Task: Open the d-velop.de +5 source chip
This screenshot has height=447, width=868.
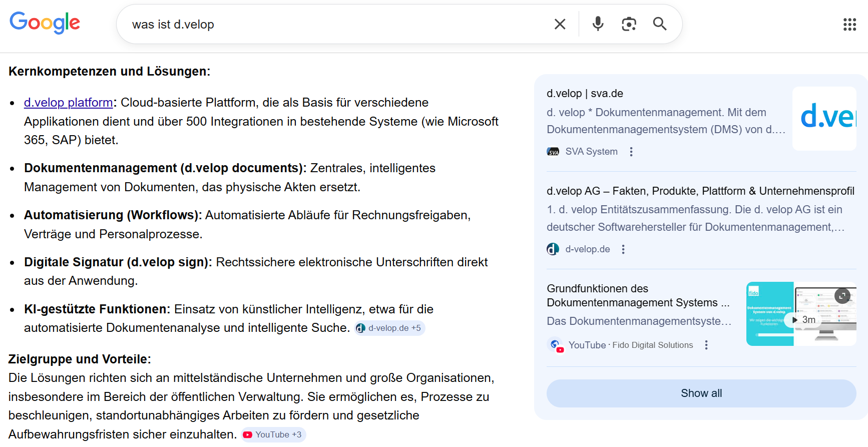Action: 389,328
